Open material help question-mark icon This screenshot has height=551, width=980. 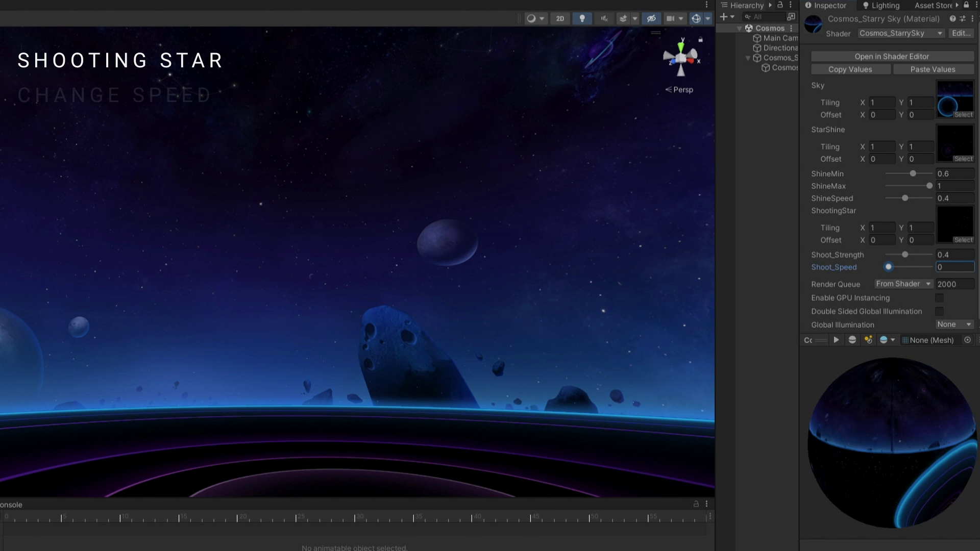952,18
